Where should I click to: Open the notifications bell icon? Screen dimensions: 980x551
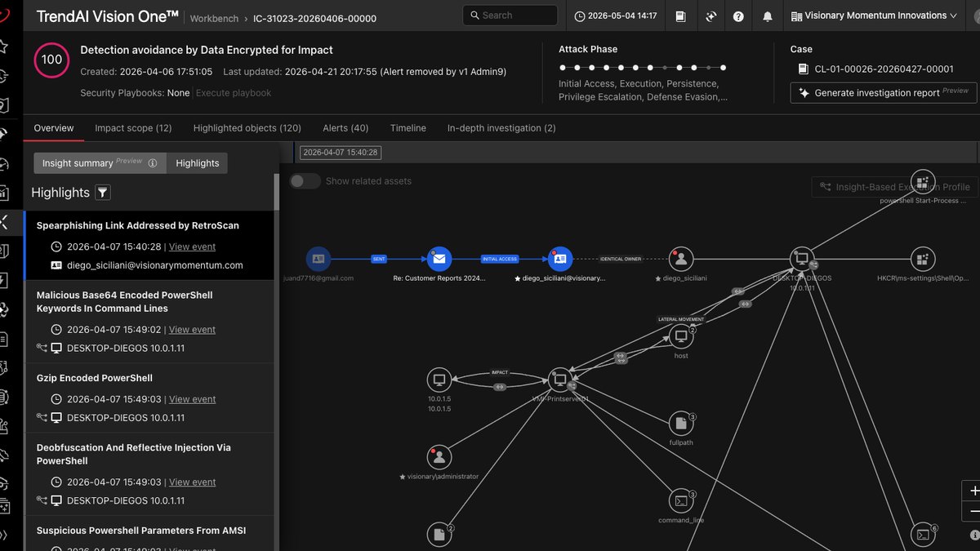767,16
